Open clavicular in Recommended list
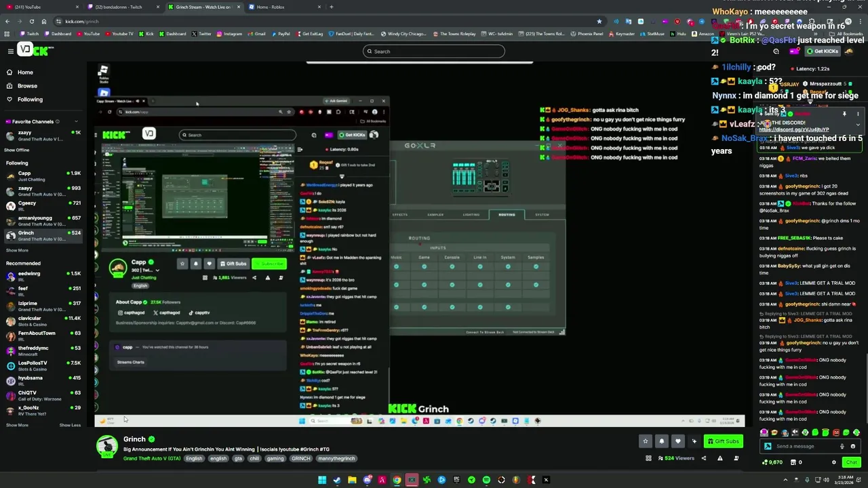 [x=42, y=321]
